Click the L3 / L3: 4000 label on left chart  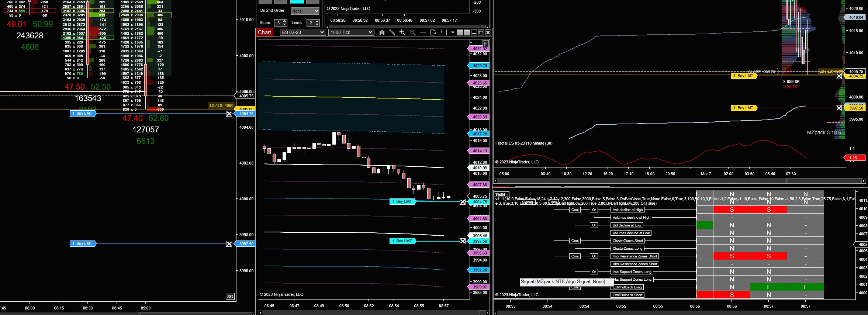[x=221, y=105]
